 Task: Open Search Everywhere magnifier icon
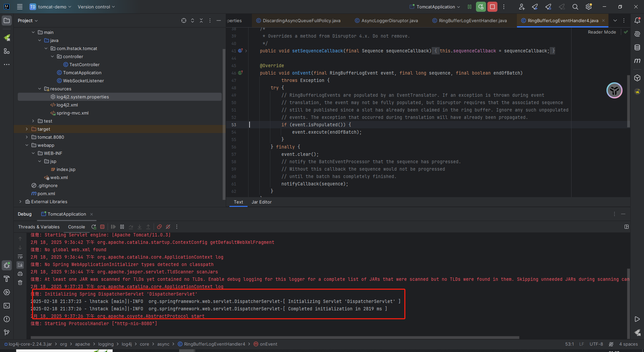575,7
